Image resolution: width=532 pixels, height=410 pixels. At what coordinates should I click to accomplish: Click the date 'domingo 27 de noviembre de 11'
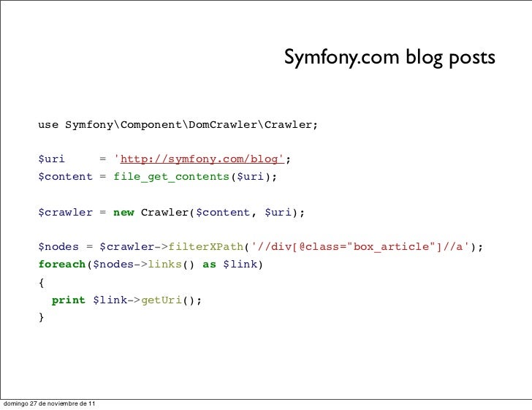coord(49,403)
